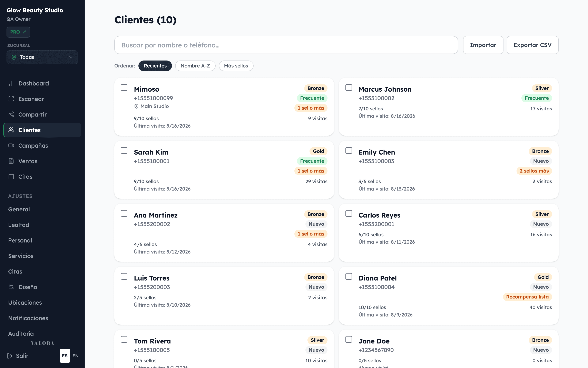The height and width of the screenshot is (368, 588).
Task: Click the Gold badge on Sarah Kim
Action: [x=318, y=151]
